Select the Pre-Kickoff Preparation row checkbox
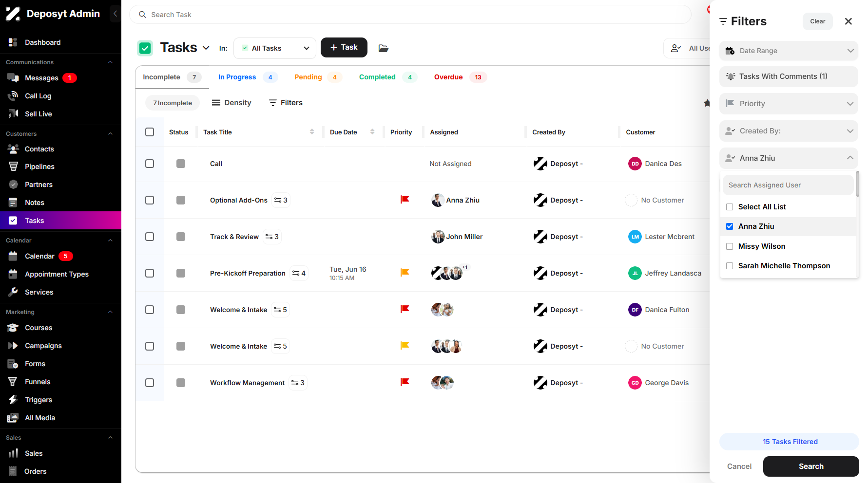Screen dimensions: 868x483 [150, 273]
